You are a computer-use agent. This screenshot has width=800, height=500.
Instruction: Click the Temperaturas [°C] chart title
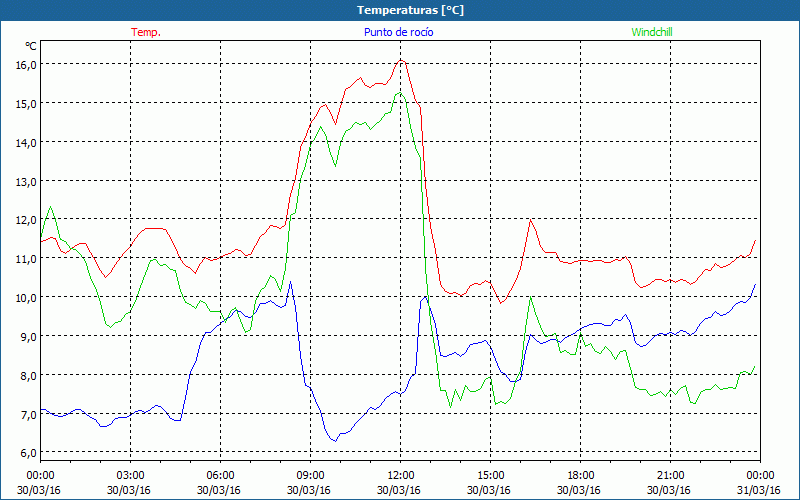(410, 10)
